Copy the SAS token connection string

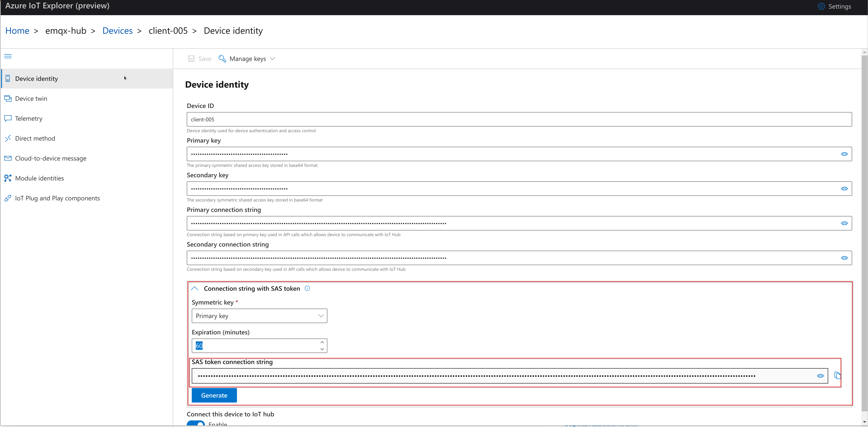(838, 375)
